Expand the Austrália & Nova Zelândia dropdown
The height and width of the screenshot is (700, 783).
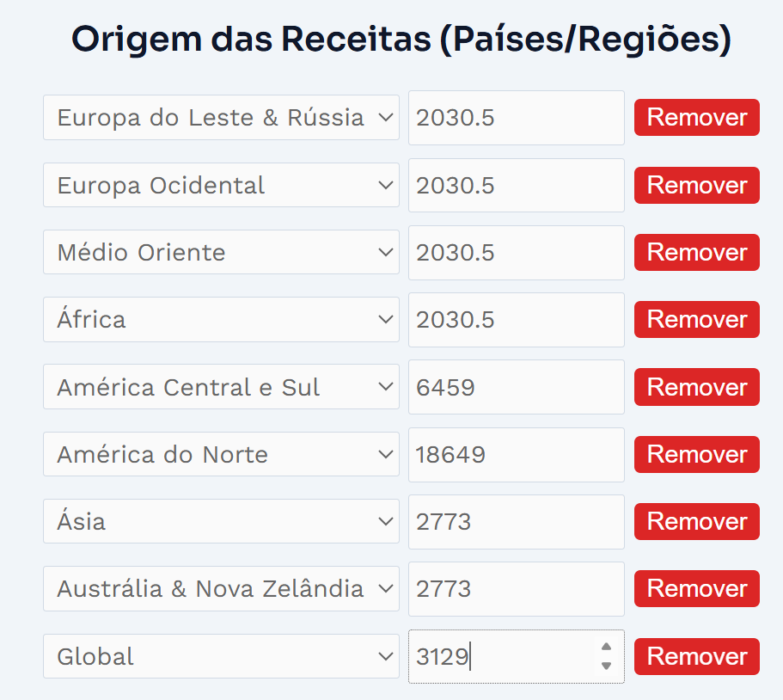[x=221, y=588]
